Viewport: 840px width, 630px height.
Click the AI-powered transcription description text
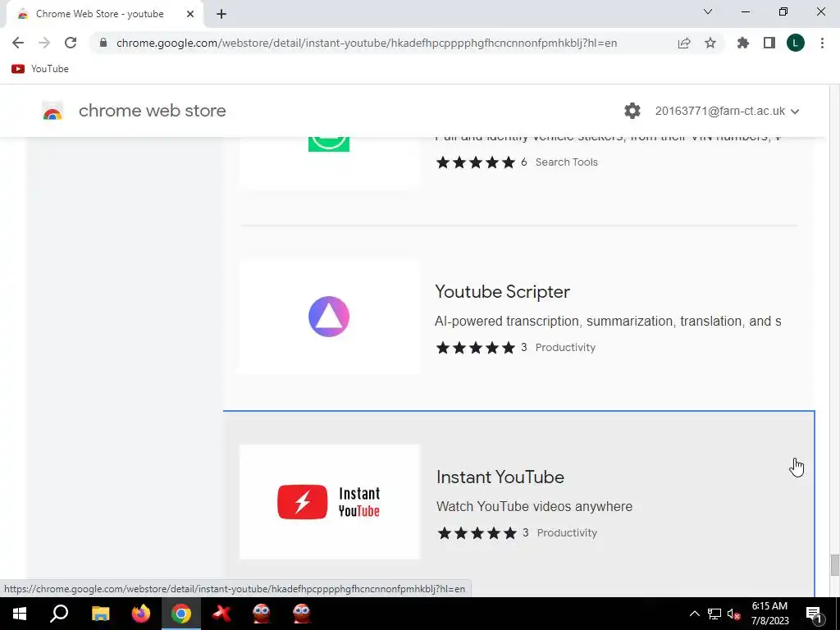[x=608, y=322]
